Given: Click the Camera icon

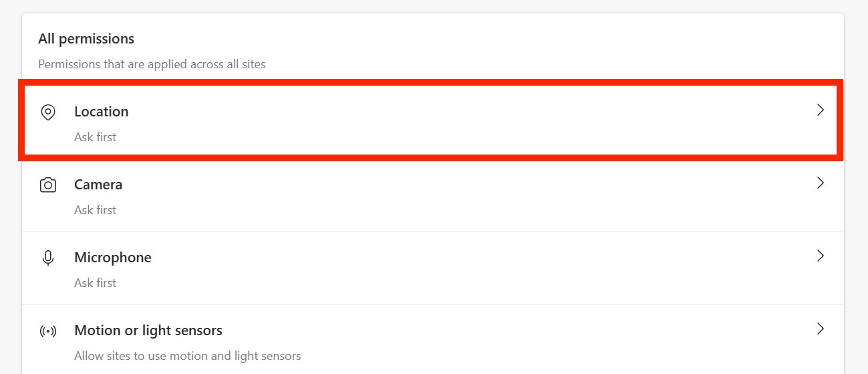Looking at the screenshot, I should point(47,185).
